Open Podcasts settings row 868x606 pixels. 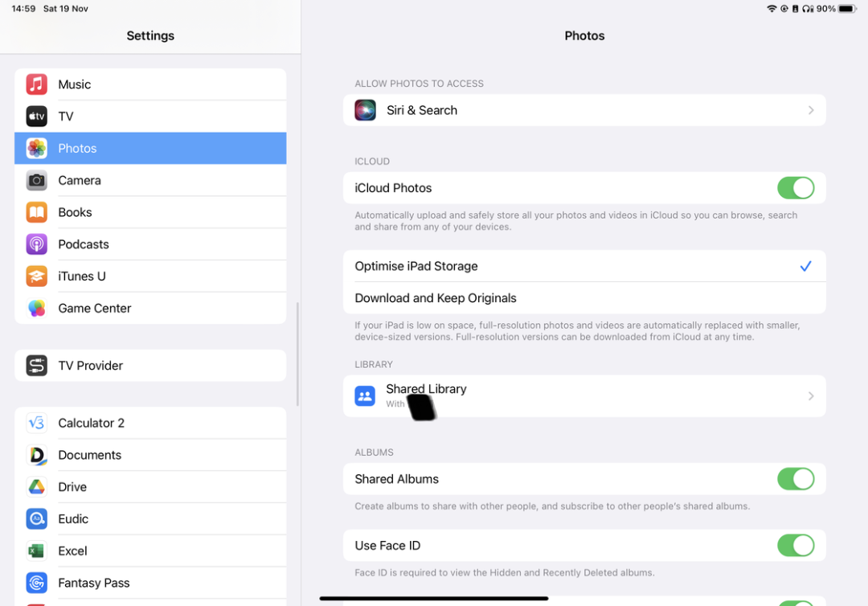point(150,244)
